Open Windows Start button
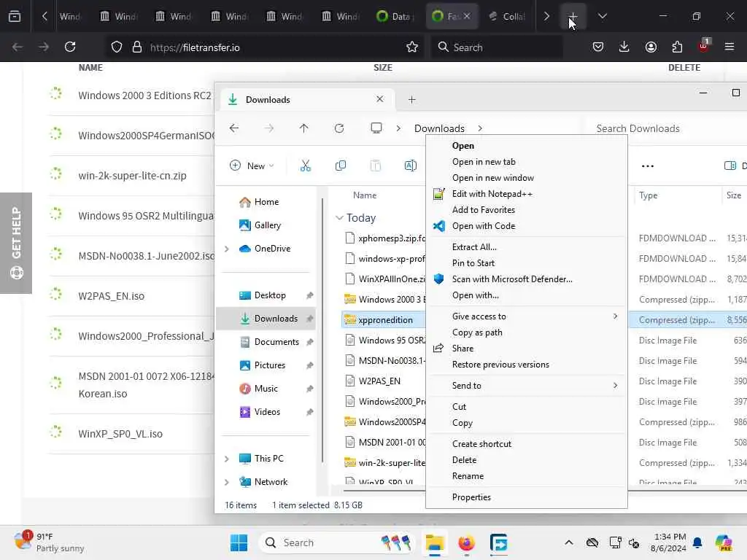 coord(239,542)
